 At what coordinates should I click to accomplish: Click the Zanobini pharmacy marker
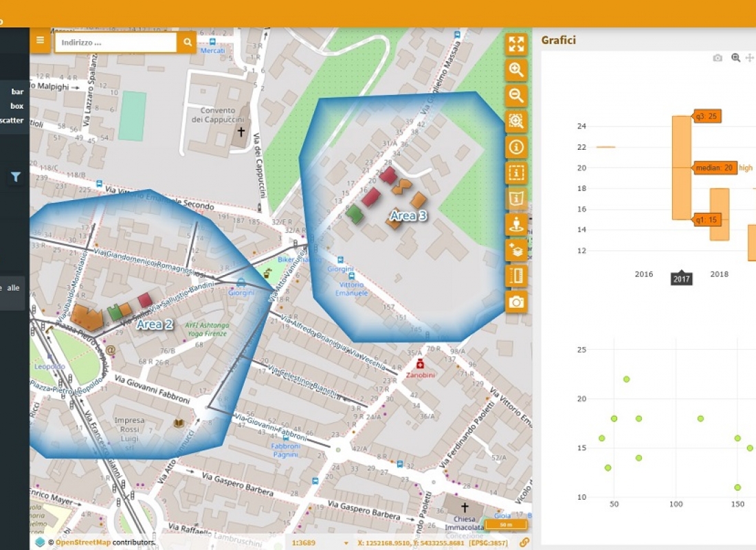pyautogui.click(x=420, y=364)
